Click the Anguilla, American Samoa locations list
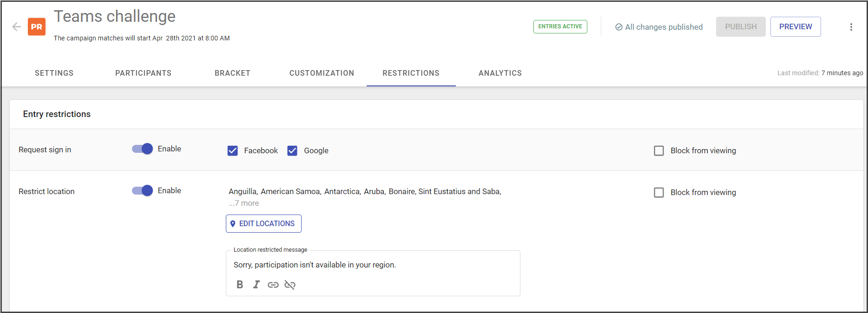This screenshot has height=313, width=868. click(365, 191)
